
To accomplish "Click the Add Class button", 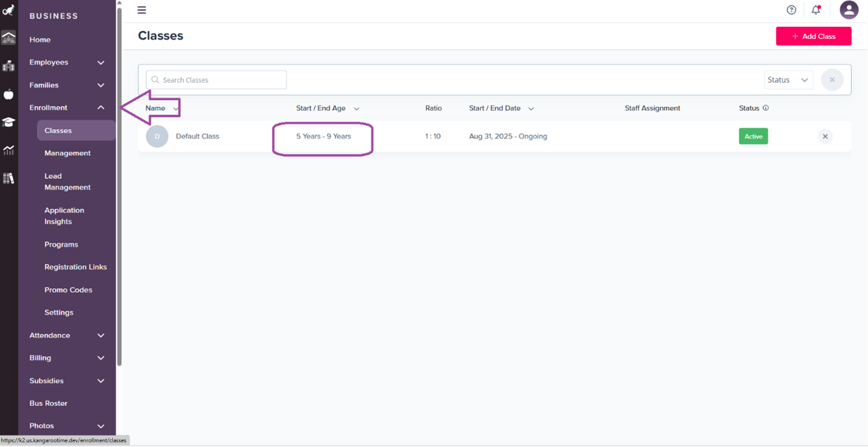I will (x=813, y=36).
